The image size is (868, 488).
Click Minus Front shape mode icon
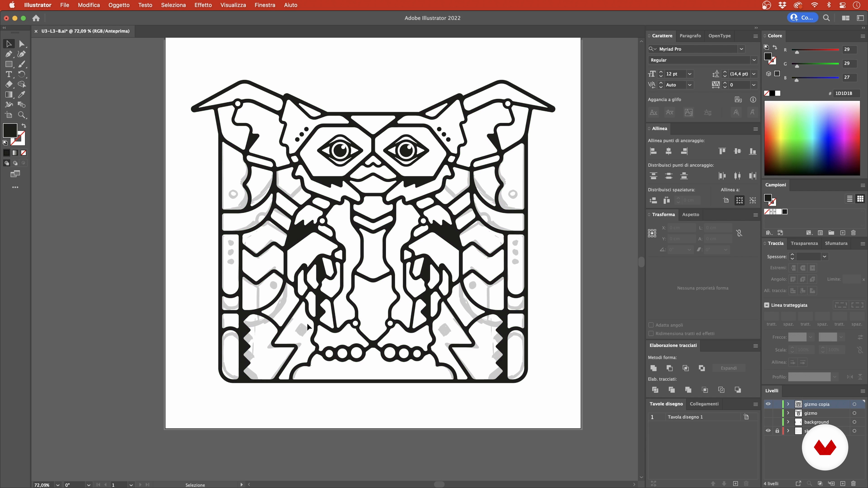click(x=670, y=368)
